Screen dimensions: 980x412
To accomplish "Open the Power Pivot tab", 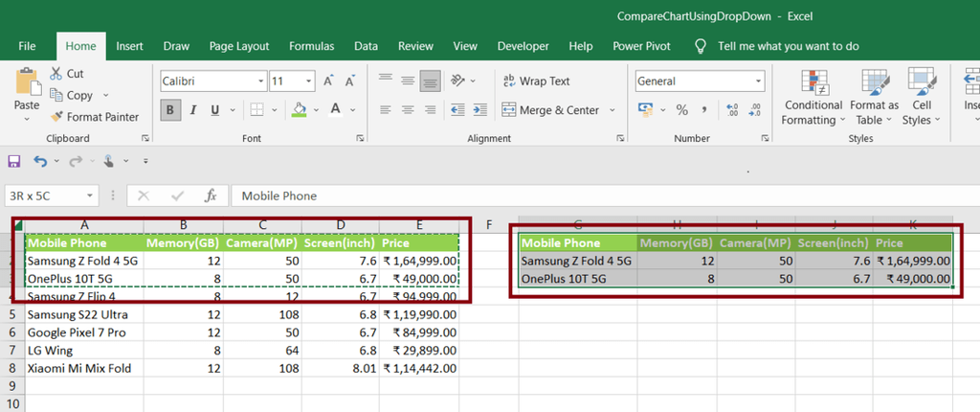I will pyautogui.click(x=641, y=46).
